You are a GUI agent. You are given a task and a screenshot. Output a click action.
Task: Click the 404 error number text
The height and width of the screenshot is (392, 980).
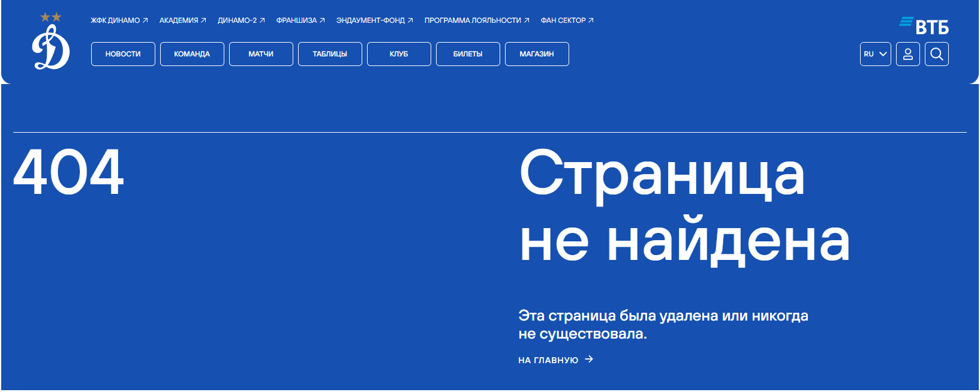68,172
